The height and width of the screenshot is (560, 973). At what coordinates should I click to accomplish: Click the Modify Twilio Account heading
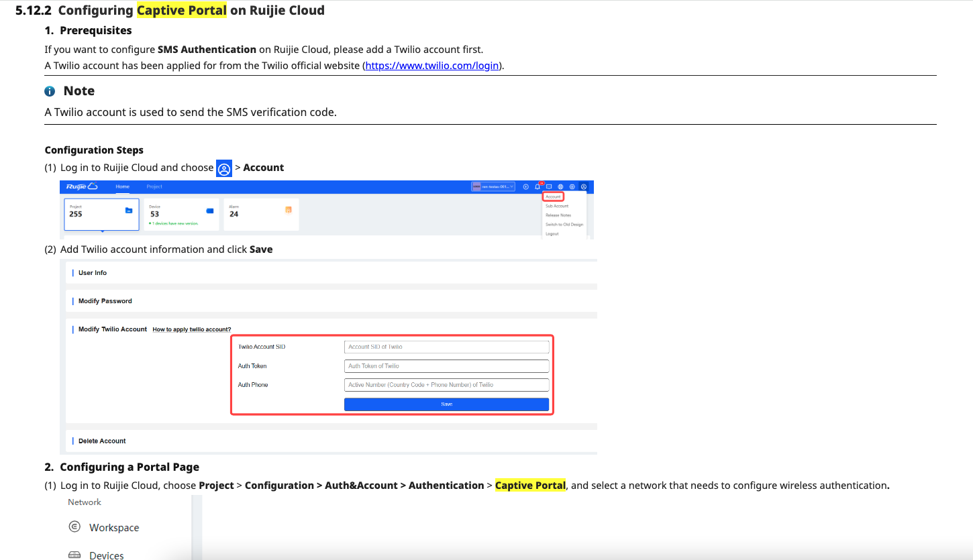pyautogui.click(x=113, y=329)
